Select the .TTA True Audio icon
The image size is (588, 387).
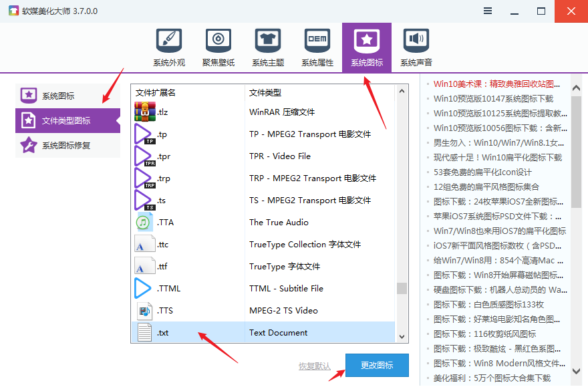click(x=144, y=223)
